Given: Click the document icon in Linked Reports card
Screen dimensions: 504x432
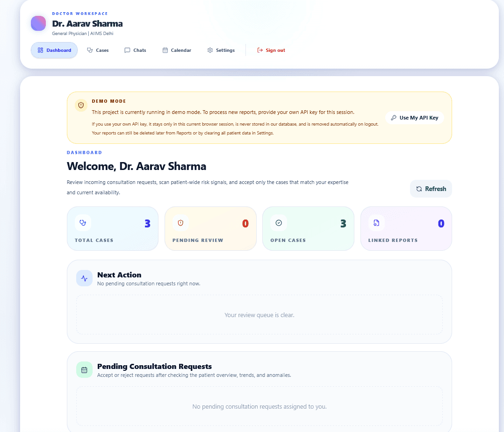Looking at the screenshot, I should (x=376, y=223).
